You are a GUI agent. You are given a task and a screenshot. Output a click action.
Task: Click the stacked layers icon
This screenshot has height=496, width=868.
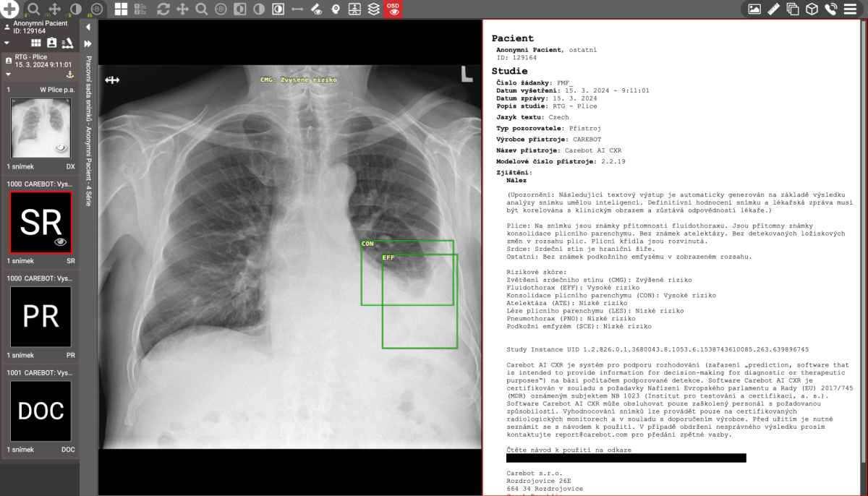tap(373, 9)
